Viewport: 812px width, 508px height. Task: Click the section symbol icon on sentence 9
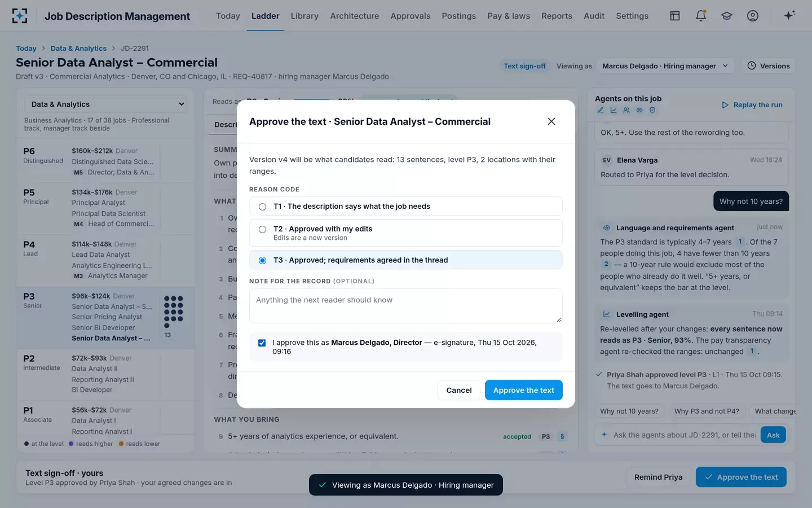[562, 436]
